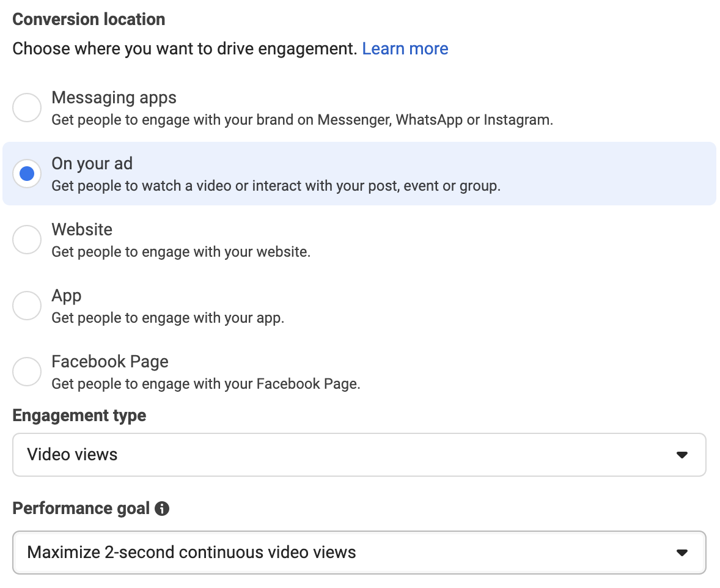Screen dimensions: 720x588
Task: Click "Get people to engage with your app."
Action: [168, 318]
